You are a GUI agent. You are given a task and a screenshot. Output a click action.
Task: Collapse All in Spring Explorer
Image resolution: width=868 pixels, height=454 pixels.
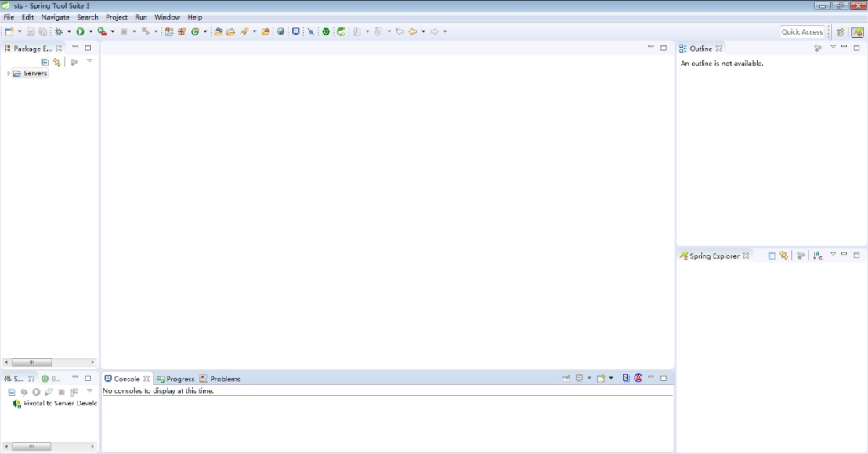[x=772, y=256]
